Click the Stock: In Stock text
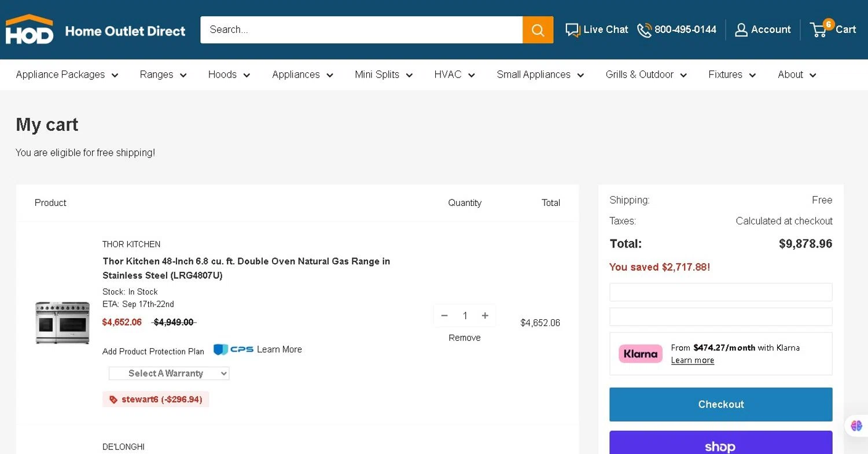 [x=130, y=292]
